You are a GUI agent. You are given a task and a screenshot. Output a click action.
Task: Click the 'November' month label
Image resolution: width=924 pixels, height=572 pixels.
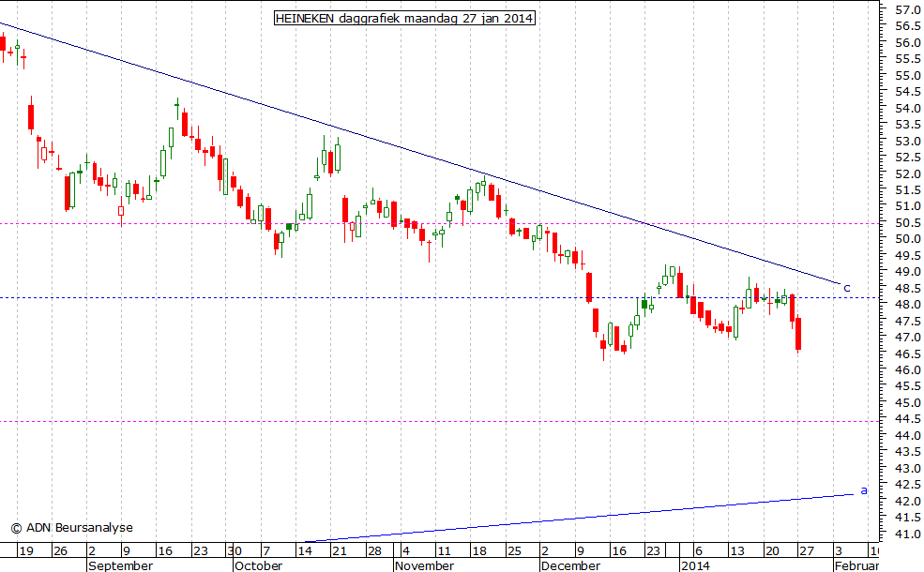pyautogui.click(x=424, y=565)
